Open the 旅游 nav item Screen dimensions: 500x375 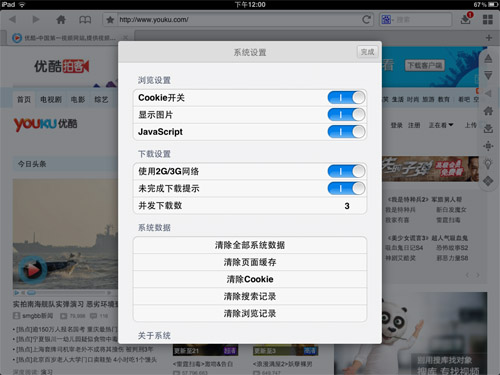click(x=428, y=99)
